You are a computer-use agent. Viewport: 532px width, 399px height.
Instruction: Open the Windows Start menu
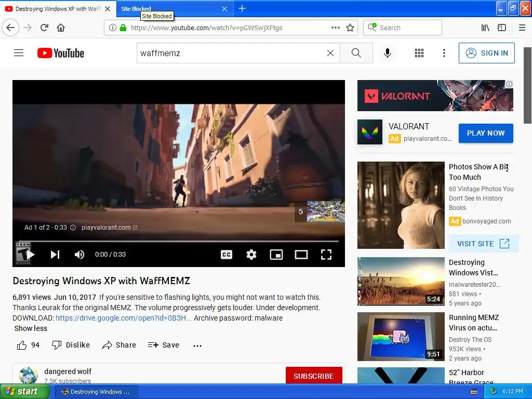(24, 392)
